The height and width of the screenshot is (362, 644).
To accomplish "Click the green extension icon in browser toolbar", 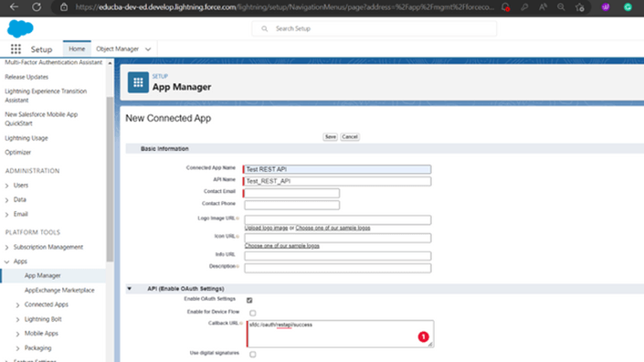I will click(x=628, y=7).
